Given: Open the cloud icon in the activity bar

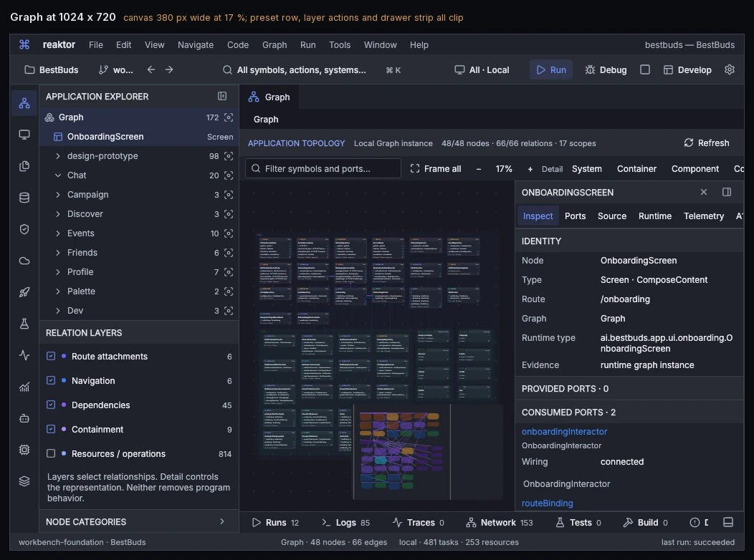Looking at the screenshot, I should (x=24, y=261).
